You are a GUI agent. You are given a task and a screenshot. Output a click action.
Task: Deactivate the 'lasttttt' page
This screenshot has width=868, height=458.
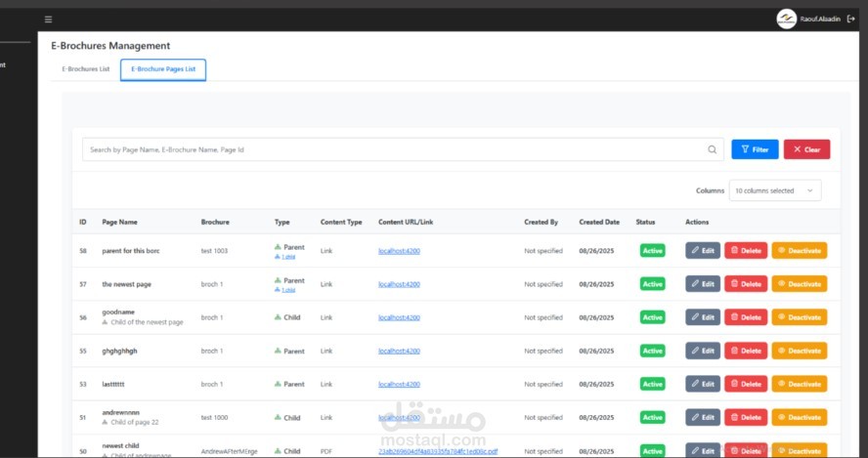click(x=800, y=384)
